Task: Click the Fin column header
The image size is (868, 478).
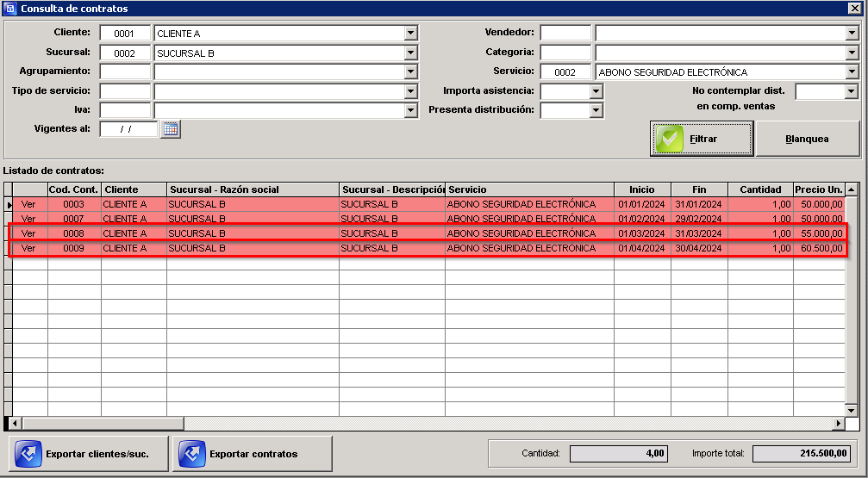Action: pyautogui.click(x=700, y=189)
